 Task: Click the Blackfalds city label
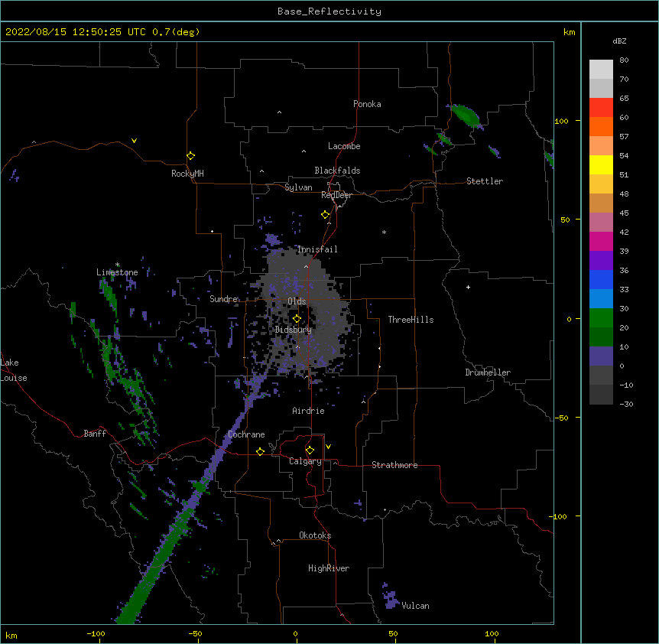[337, 171]
